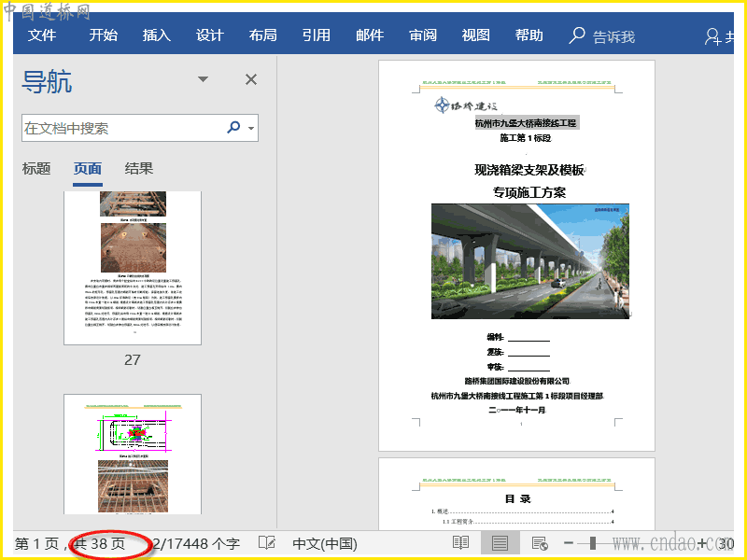Screen dimensions: 747x560
Task: Select page 27 thumbnail in navigation pane
Action: coord(133,268)
